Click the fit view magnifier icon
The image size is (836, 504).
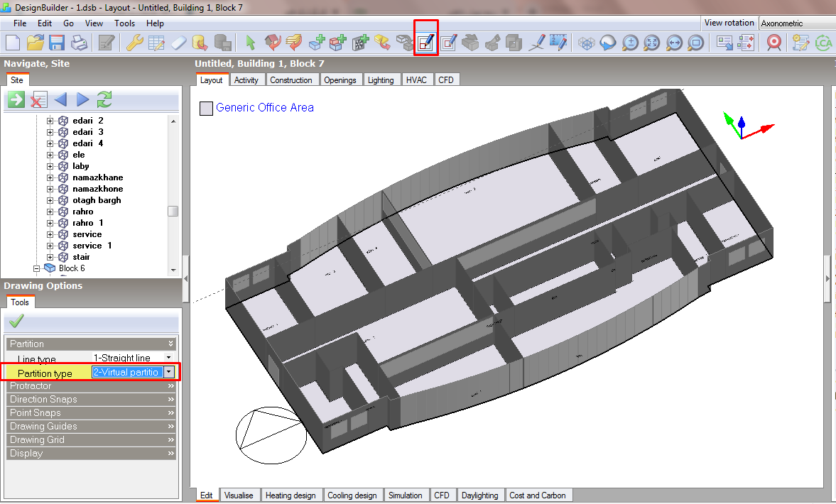(x=652, y=43)
